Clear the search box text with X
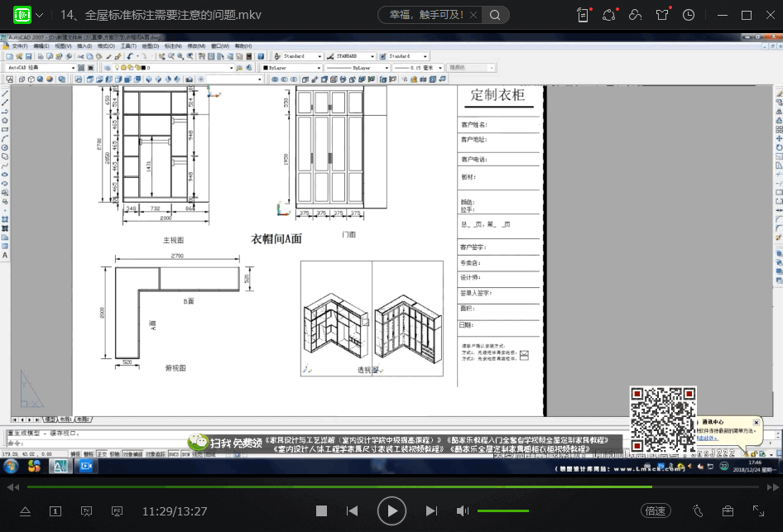783x532 pixels. click(x=473, y=15)
